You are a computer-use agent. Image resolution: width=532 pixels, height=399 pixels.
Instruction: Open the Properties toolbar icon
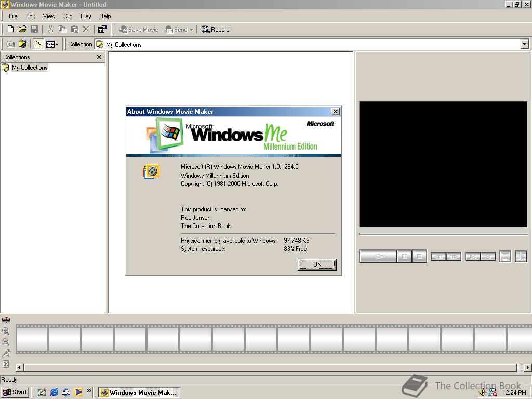pyautogui.click(x=102, y=29)
